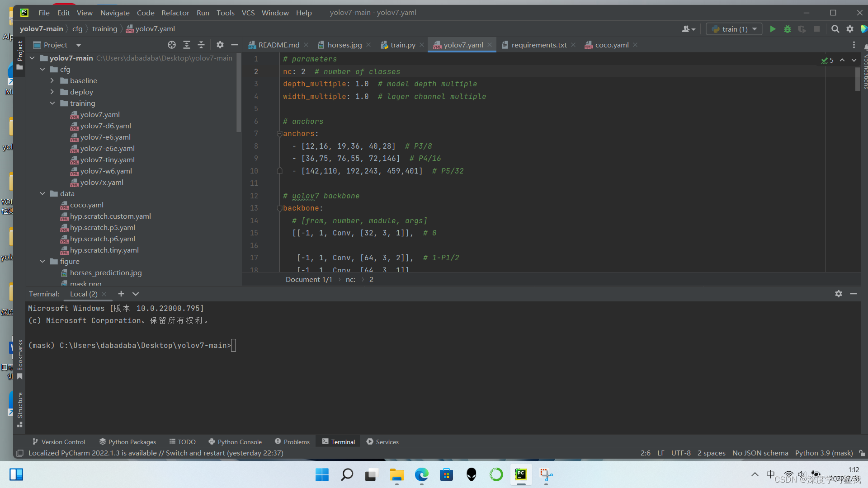
Task: Switch to train.py editor tab
Action: point(402,45)
